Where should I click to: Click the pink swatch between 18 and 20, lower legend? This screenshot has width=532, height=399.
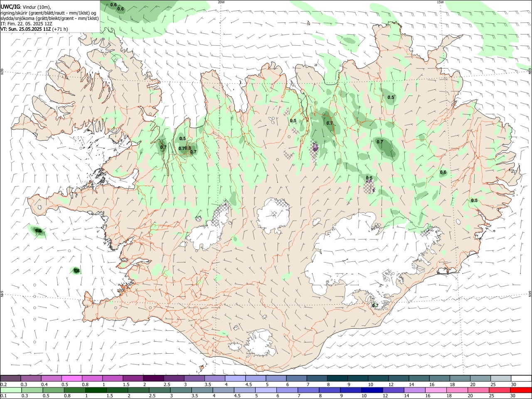click(x=458, y=390)
